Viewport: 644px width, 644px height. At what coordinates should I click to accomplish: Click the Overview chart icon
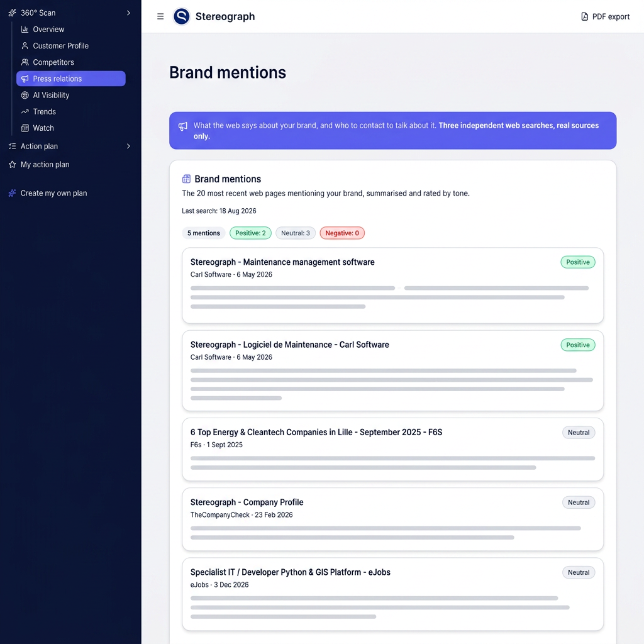tap(25, 29)
